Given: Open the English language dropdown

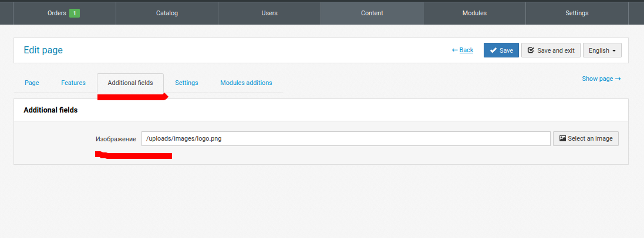Looking at the screenshot, I should coord(602,50).
